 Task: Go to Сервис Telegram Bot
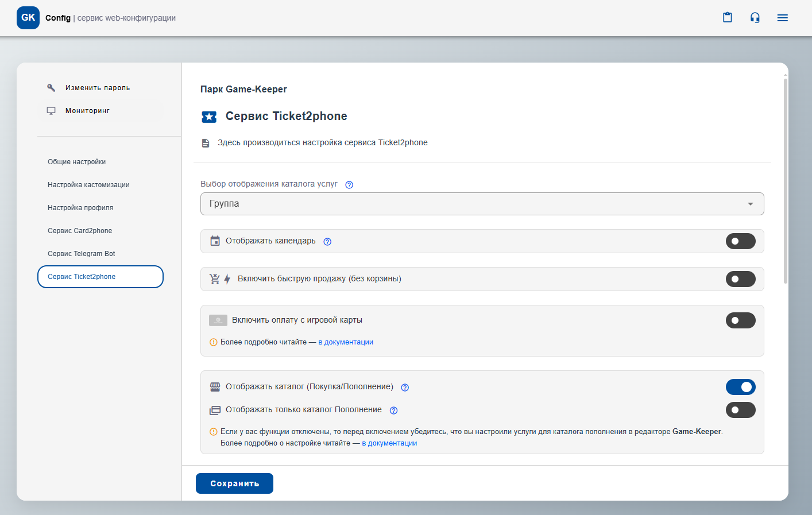tap(100, 254)
